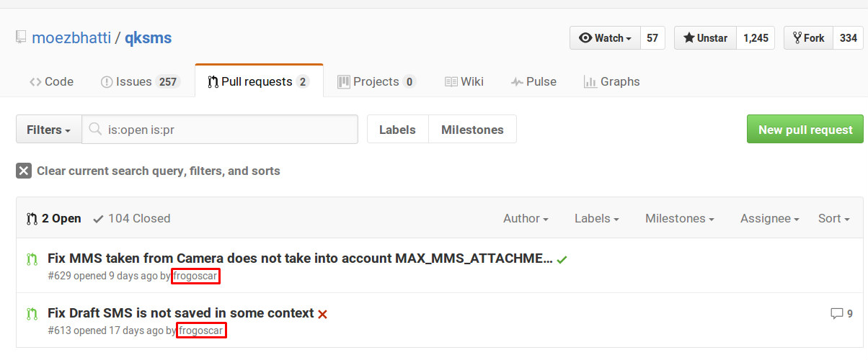Screen dimensions: 868x360
Task: Show the 2 Open pull requests
Action: [x=54, y=218]
